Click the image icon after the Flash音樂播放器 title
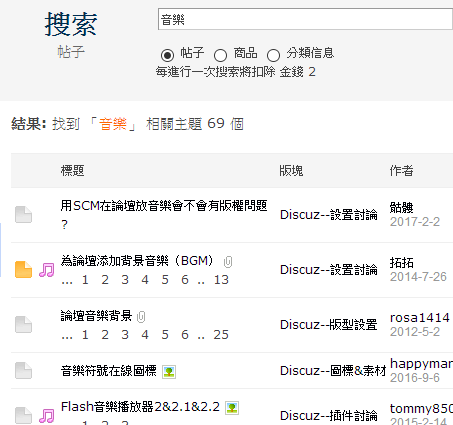The image size is (453, 425). tap(232, 408)
